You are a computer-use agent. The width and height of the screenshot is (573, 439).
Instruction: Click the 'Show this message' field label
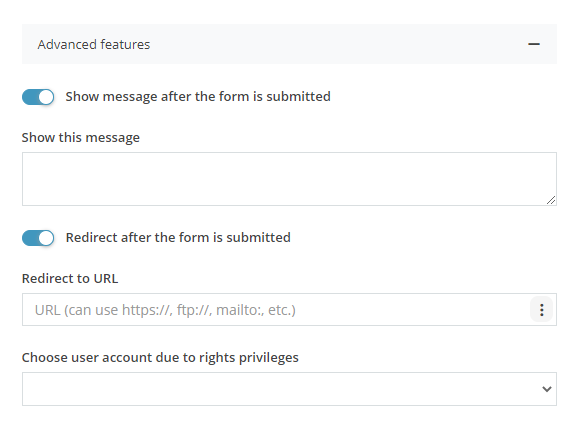click(x=81, y=138)
